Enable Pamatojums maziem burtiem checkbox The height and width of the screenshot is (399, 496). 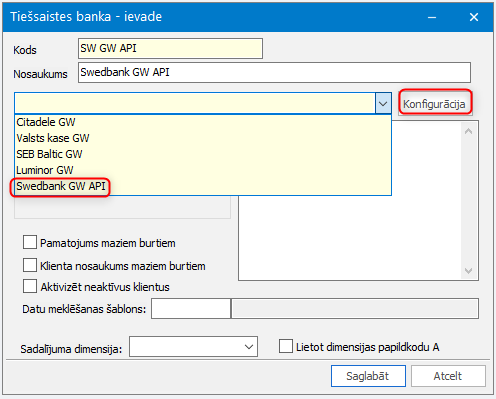[x=30, y=242]
